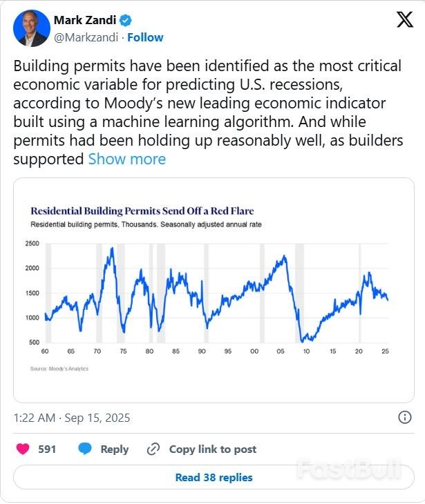The image size is (425, 504).
Task: Click the Mark Zandi display name
Action: pos(86,20)
